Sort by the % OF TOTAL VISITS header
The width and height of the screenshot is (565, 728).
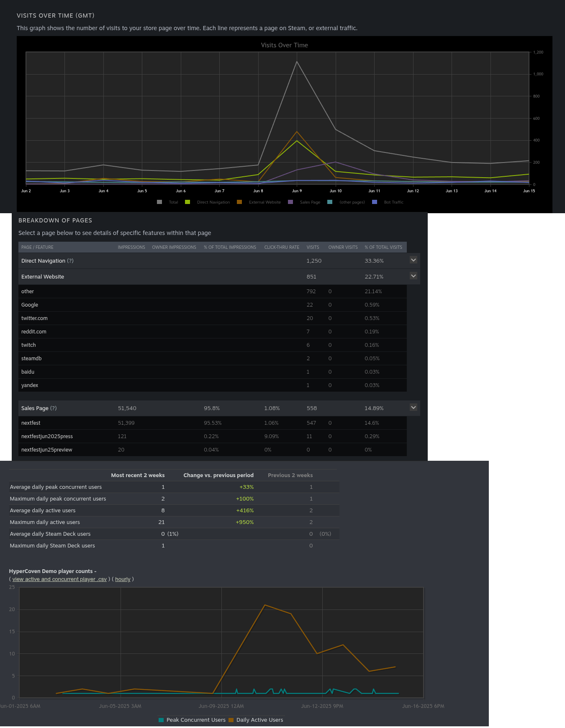[x=383, y=247]
